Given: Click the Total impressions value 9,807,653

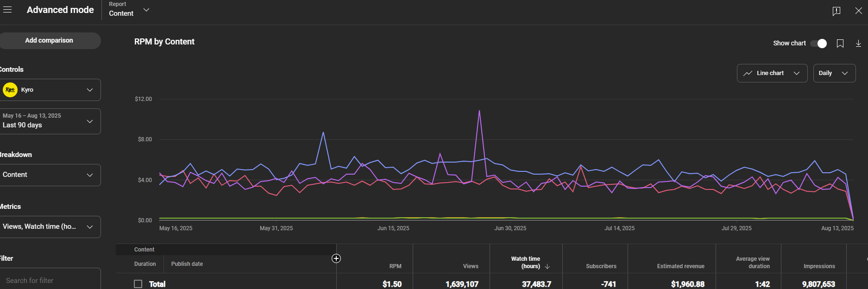Looking at the screenshot, I should point(818,284).
